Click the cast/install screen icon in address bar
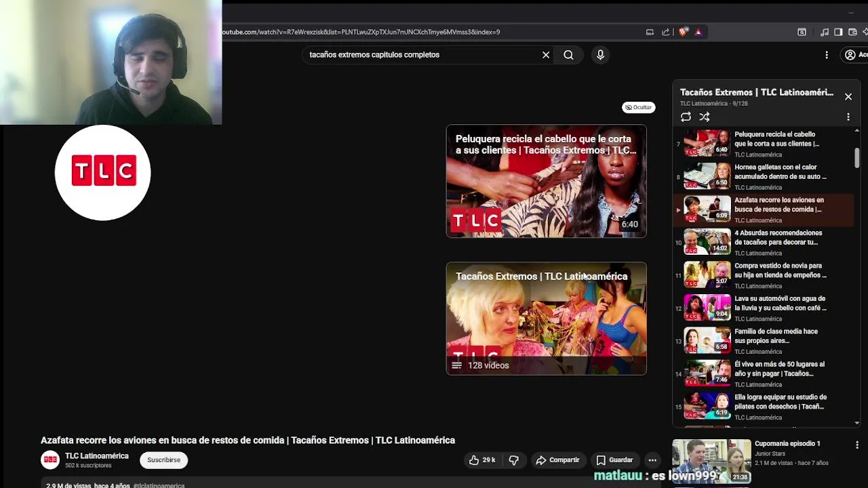This screenshot has width=868, height=488. [x=650, y=32]
